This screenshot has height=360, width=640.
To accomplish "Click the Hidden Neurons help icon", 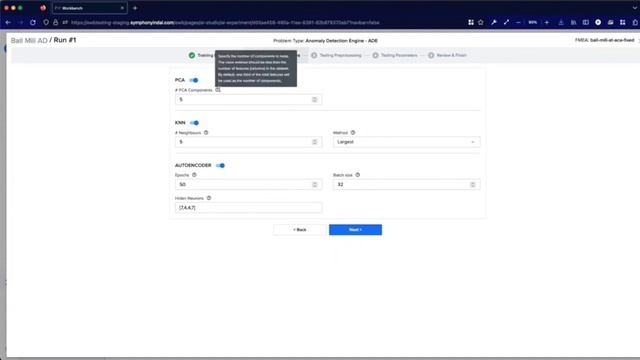I will [x=209, y=198].
